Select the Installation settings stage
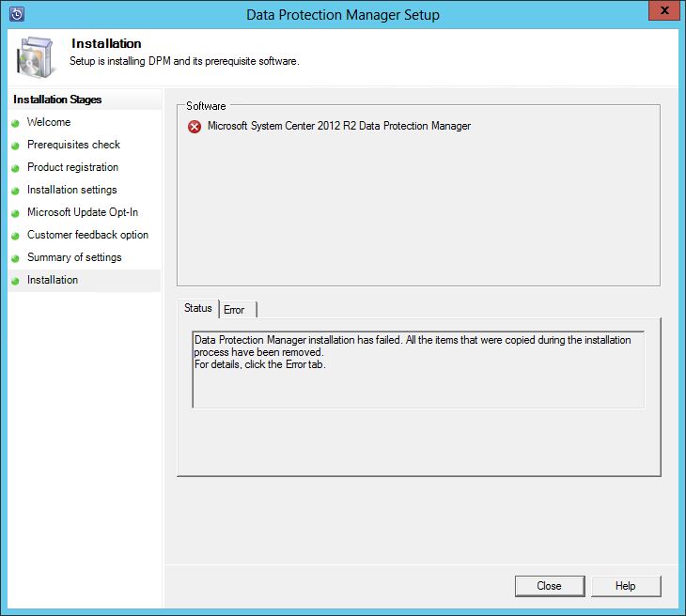 pyautogui.click(x=72, y=190)
